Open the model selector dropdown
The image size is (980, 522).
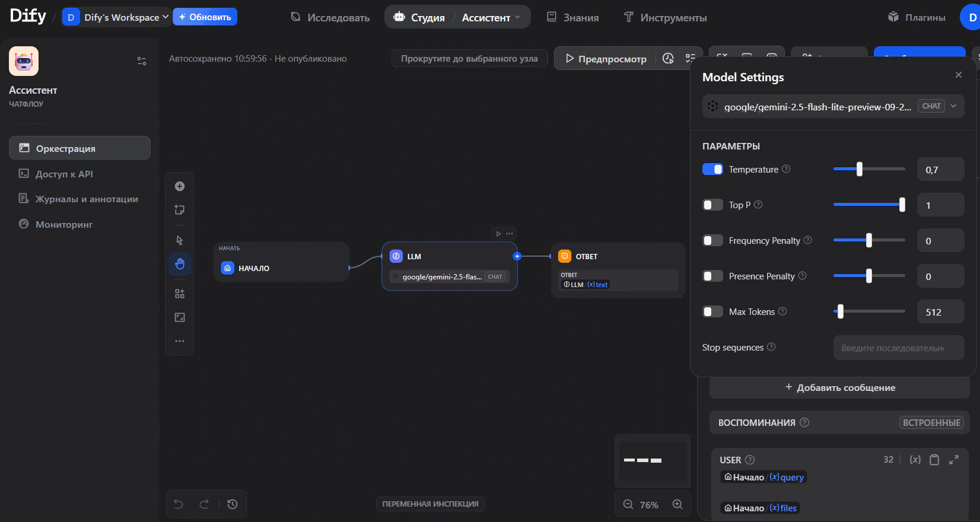pyautogui.click(x=833, y=106)
